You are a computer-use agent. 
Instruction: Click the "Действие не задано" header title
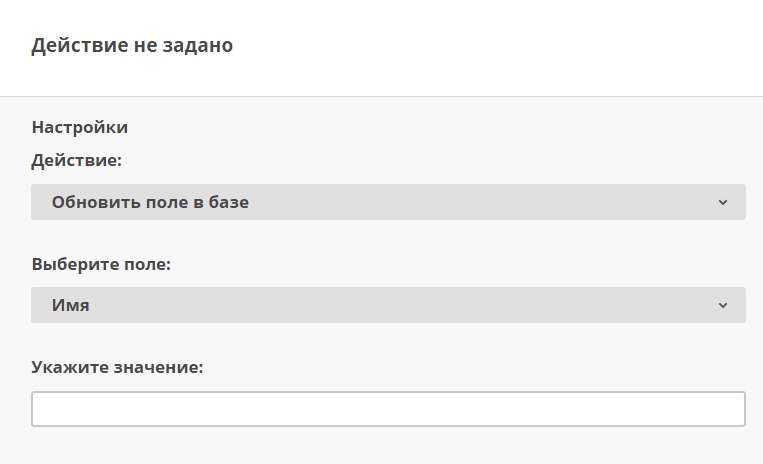click(x=132, y=45)
